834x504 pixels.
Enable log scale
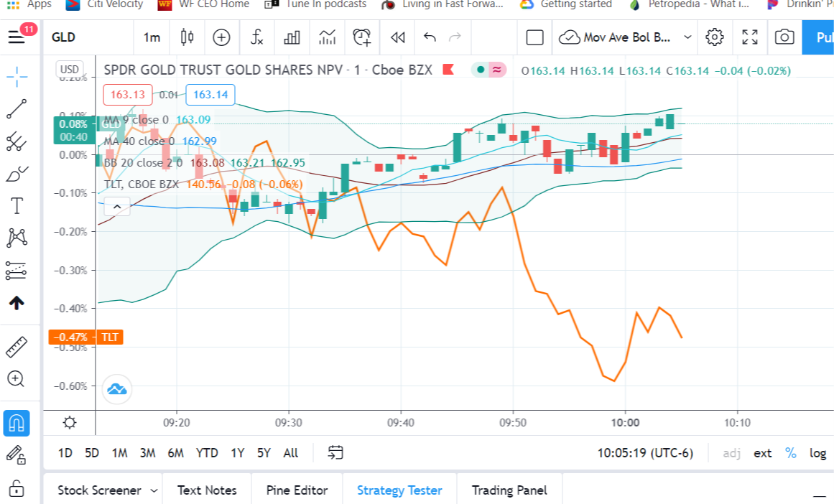[817, 453]
